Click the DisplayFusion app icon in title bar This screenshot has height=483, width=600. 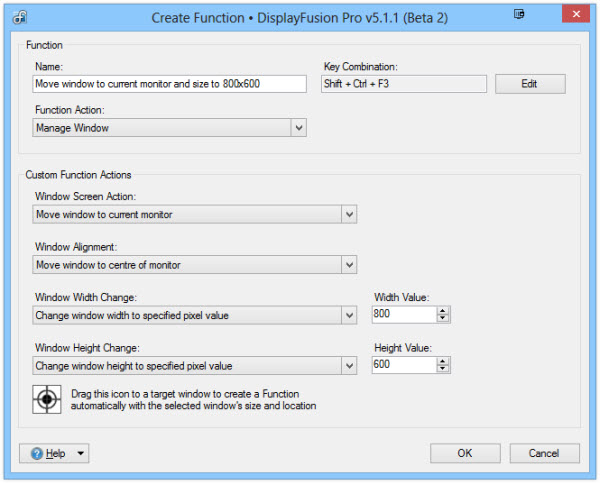[x=20, y=17]
